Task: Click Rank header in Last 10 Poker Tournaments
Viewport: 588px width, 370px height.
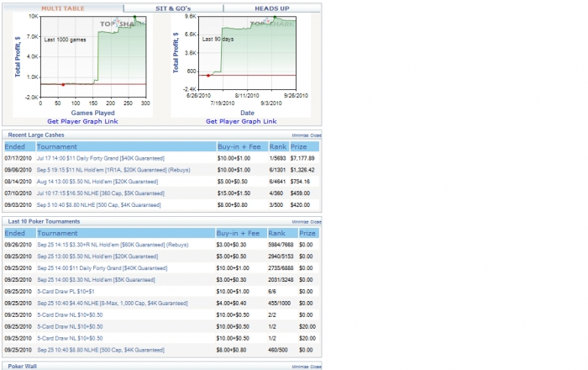Action: (x=282, y=233)
